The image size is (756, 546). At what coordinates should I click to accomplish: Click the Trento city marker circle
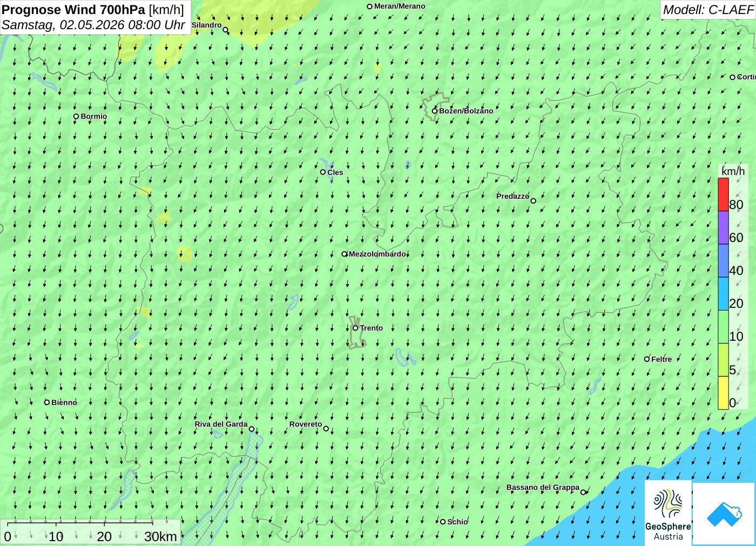pyautogui.click(x=355, y=328)
